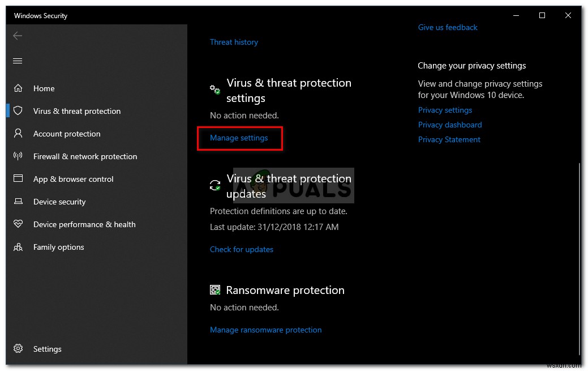This screenshot has height=371, width=588.
Task: Select Firewall & network protection menu item
Action: (85, 156)
